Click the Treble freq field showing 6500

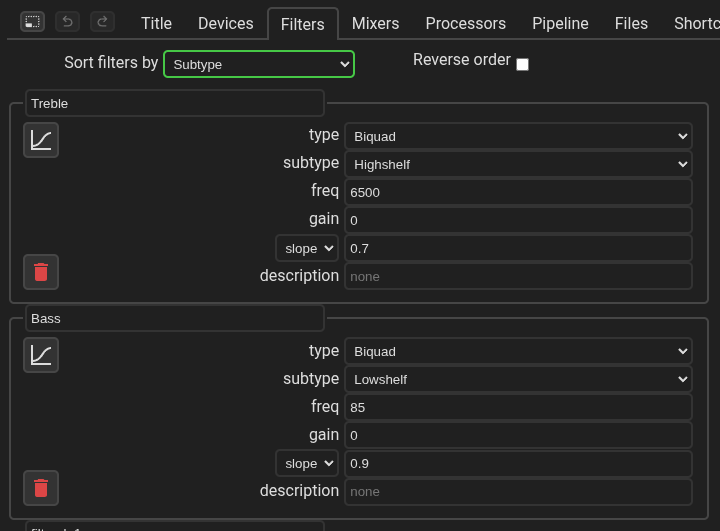(x=518, y=192)
